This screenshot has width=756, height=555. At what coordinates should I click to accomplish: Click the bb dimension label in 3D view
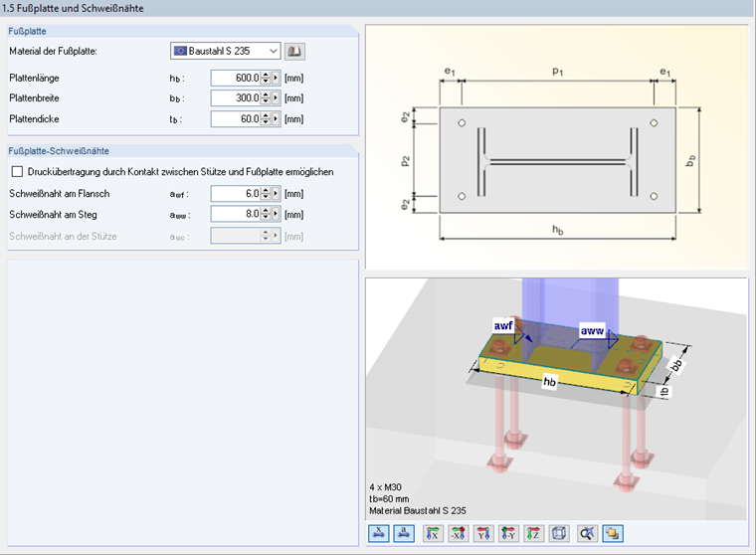coord(677,365)
